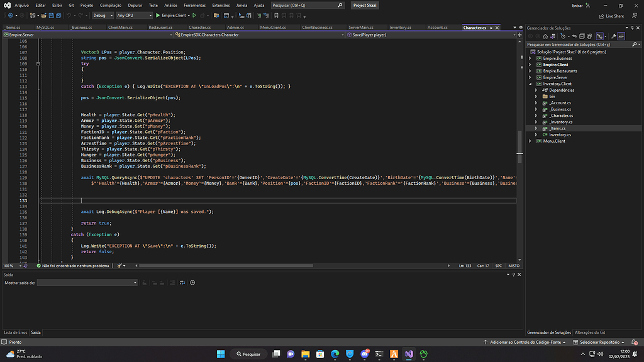Click the Live Share icon
644x362 pixels.
tap(602, 16)
